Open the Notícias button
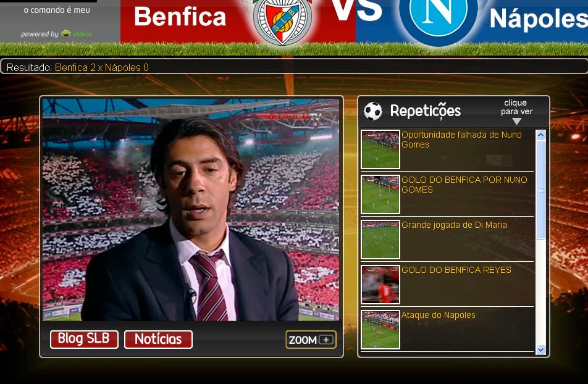Screen dimensions: 588x384 coord(158,340)
